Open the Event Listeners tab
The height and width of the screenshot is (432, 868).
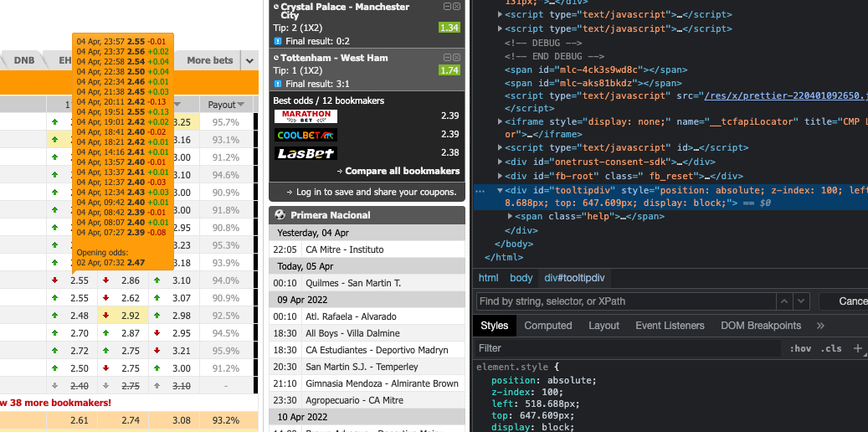click(x=670, y=326)
